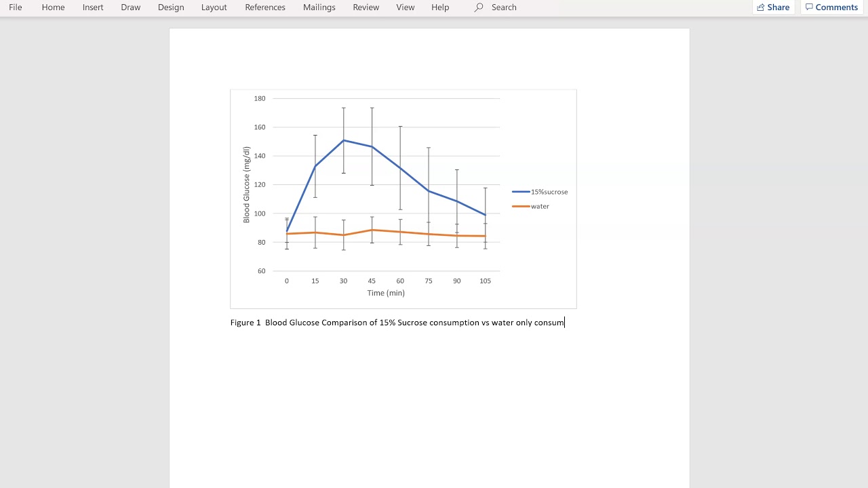Click the word 'Sucrose' in caption
The image size is (868, 488).
[412, 323]
